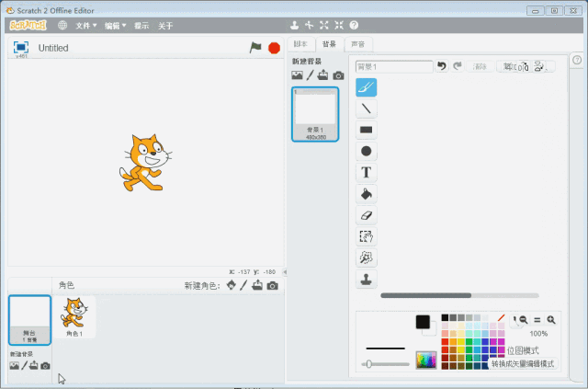588x389 pixels.
Task: Select the shrink sprite tool
Action: tap(339, 25)
